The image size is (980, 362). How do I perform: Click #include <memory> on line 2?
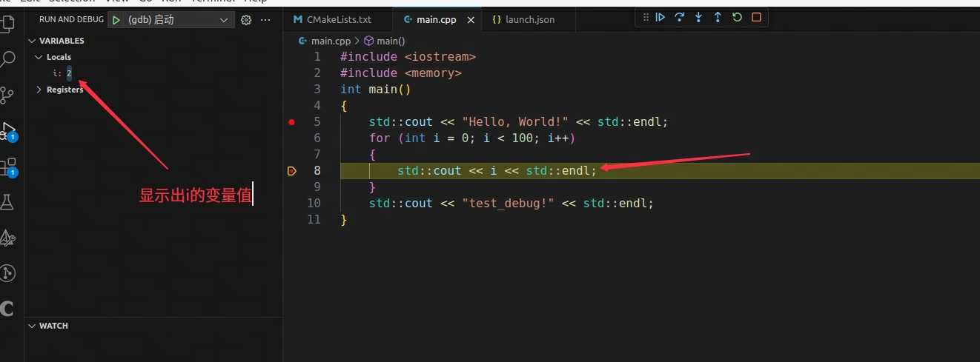401,73
